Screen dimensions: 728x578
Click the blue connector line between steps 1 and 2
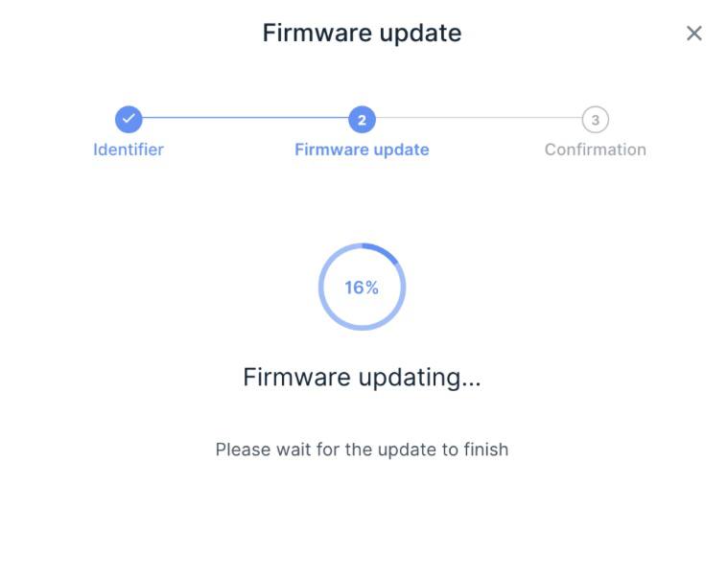pos(246,117)
